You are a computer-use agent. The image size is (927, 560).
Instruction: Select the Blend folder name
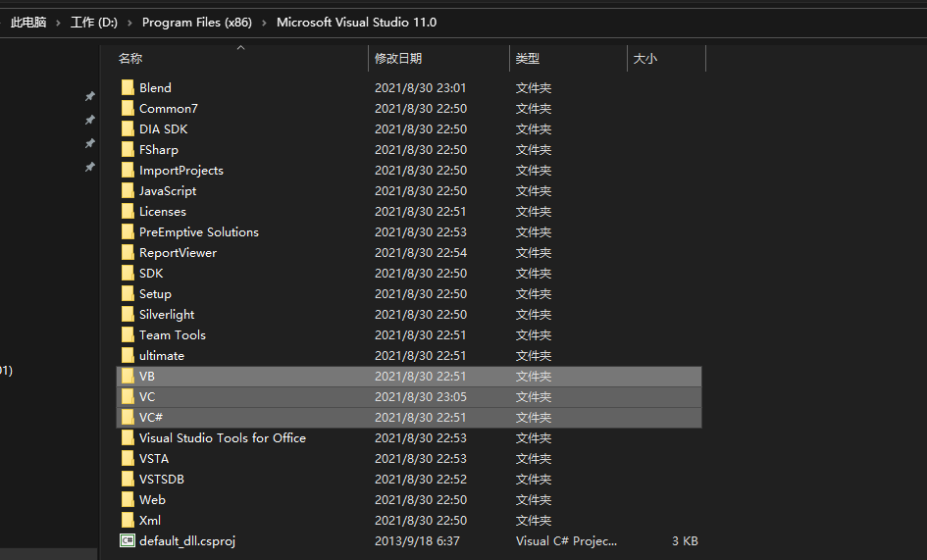pyautogui.click(x=156, y=87)
